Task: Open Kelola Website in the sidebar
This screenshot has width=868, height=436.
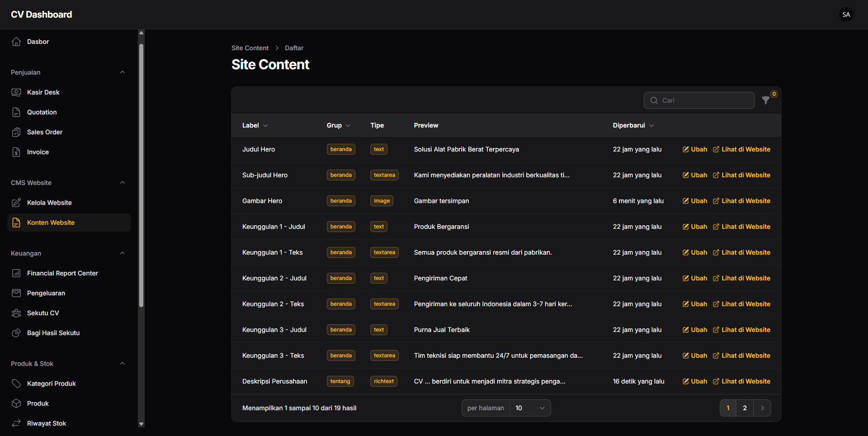Action: [x=49, y=203]
